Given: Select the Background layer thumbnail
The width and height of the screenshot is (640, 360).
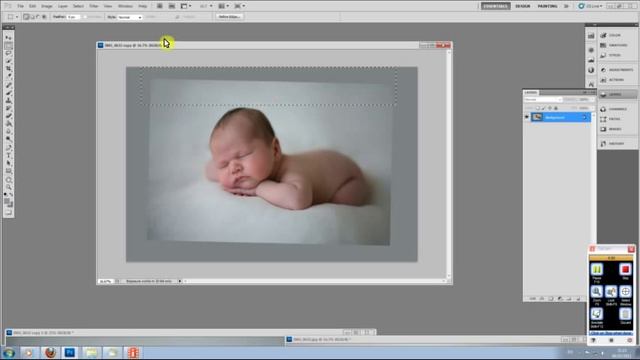Looking at the screenshot, I should (x=537, y=117).
